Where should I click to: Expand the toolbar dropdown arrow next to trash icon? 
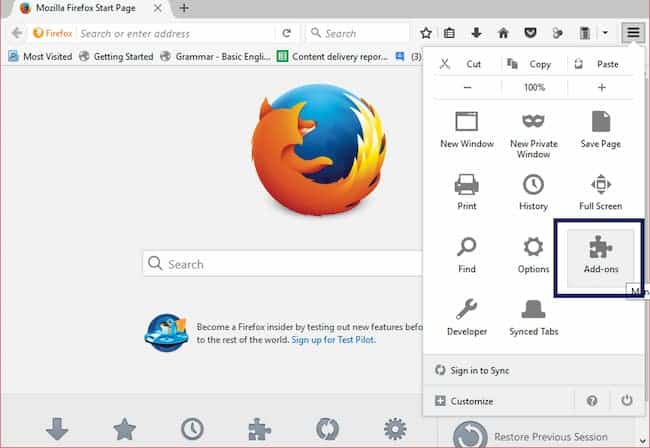(605, 33)
